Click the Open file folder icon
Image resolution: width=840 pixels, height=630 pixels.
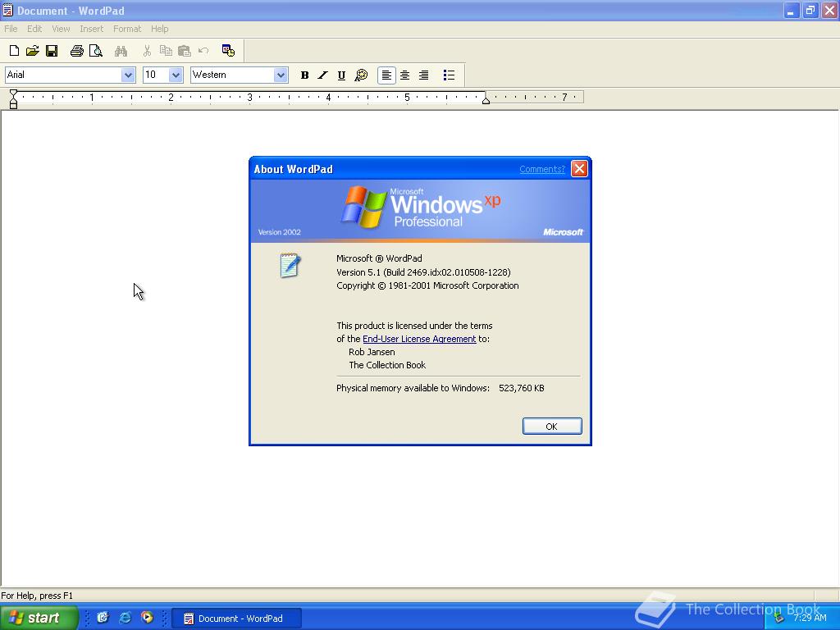click(33, 51)
